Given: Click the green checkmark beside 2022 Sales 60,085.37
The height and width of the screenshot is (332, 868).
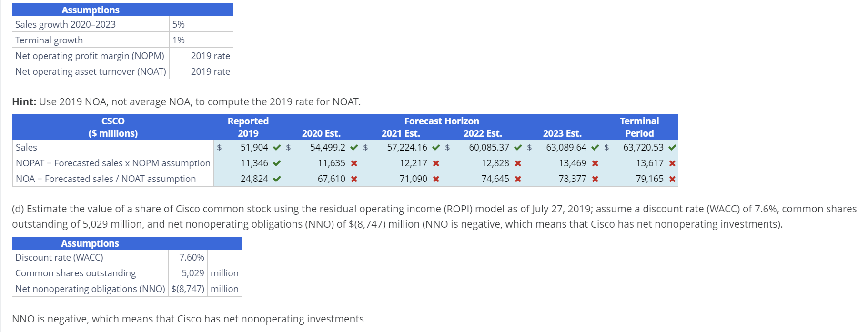Looking at the screenshot, I should 518,148.
